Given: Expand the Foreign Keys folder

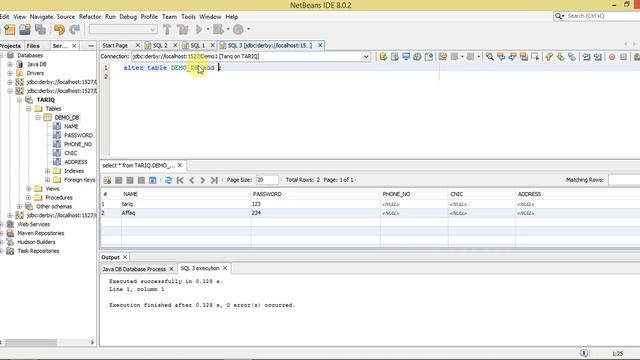Looking at the screenshot, I should click(47, 180).
